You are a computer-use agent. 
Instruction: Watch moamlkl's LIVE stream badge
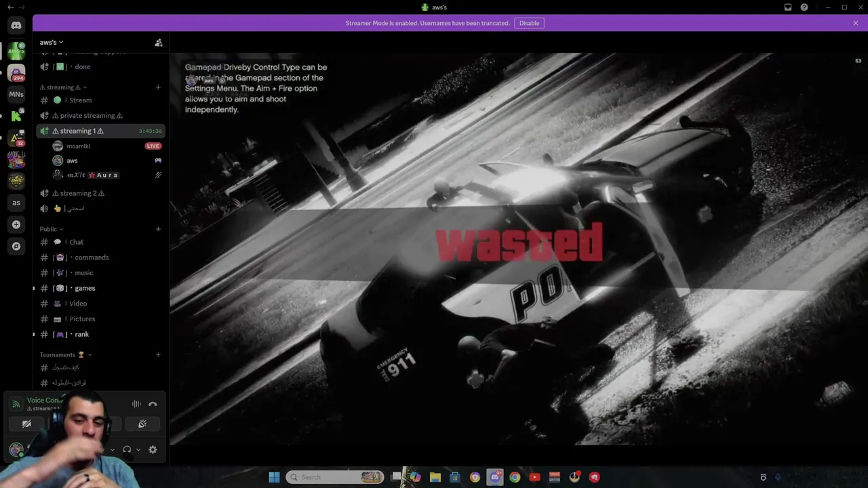153,146
